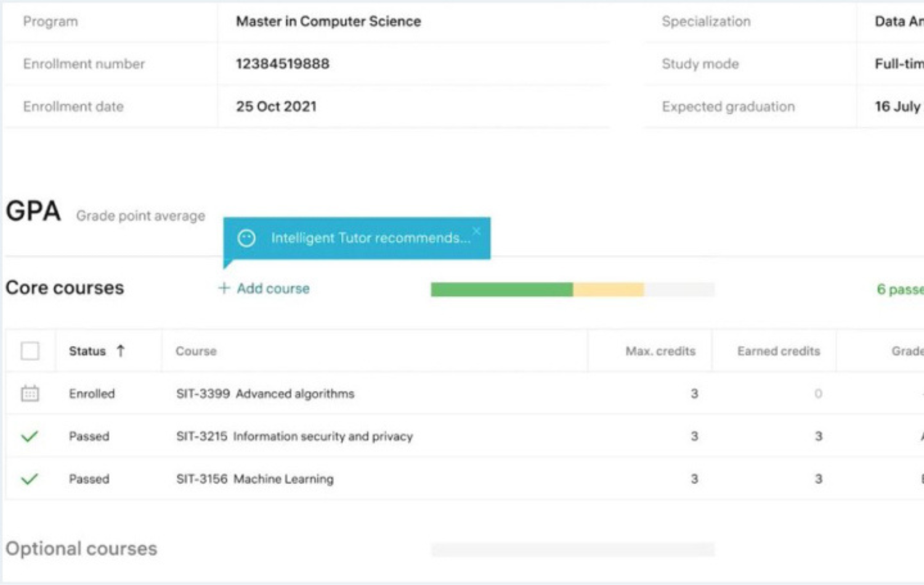
Task: Toggle the select-all checkbox in table header
Action: tap(30, 351)
